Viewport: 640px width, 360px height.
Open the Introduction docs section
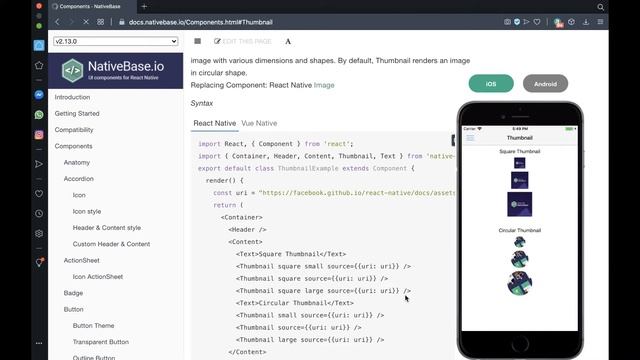(x=72, y=97)
